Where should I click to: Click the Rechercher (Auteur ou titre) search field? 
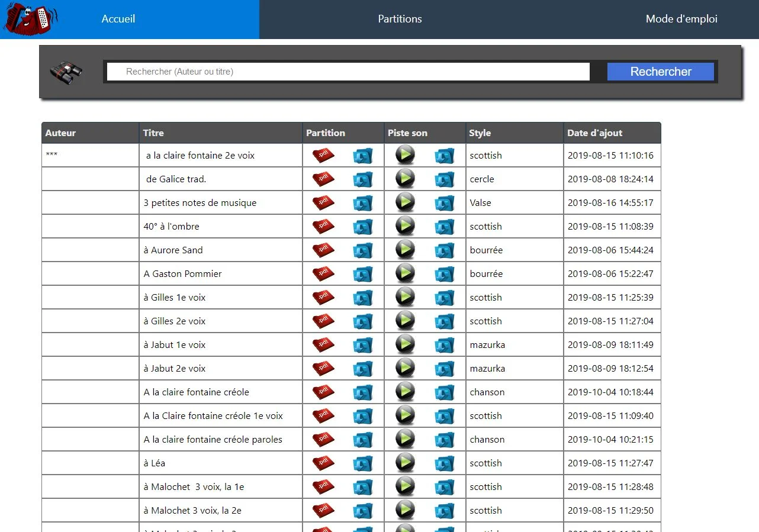[x=348, y=72]
